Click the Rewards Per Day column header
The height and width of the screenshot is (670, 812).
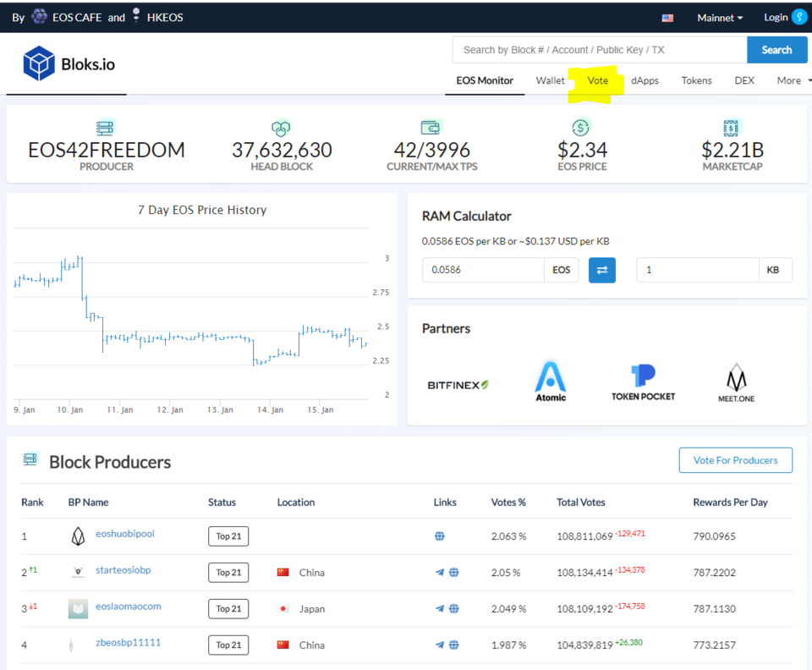[730, 502]
